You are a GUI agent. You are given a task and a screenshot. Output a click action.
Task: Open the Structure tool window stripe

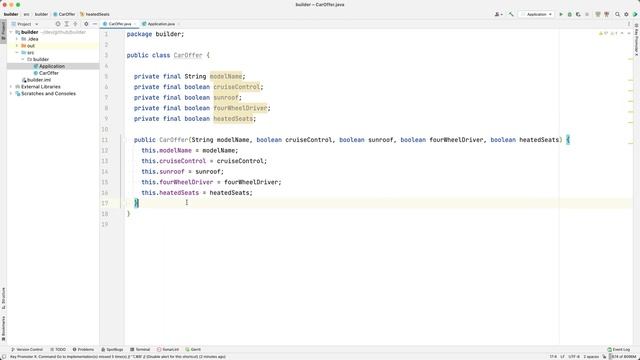pos(3,299)
